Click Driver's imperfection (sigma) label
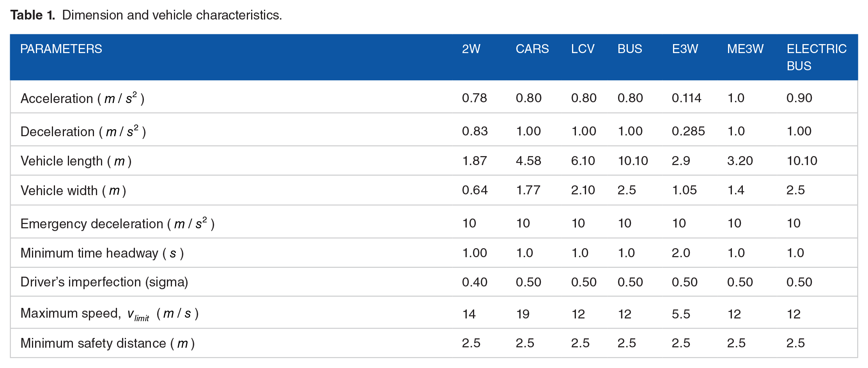The image size is (868, 368). (104, 282)
